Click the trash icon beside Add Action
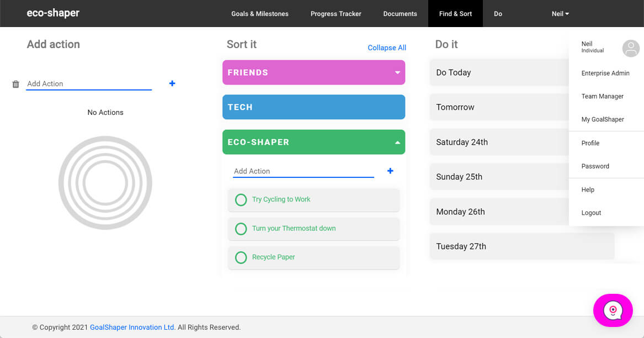This screenshot has height=338, width=644. point(15,84)
